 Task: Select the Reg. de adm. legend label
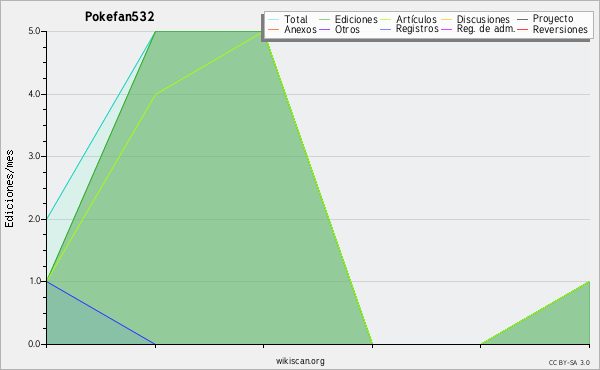click(x=486, y=29)
